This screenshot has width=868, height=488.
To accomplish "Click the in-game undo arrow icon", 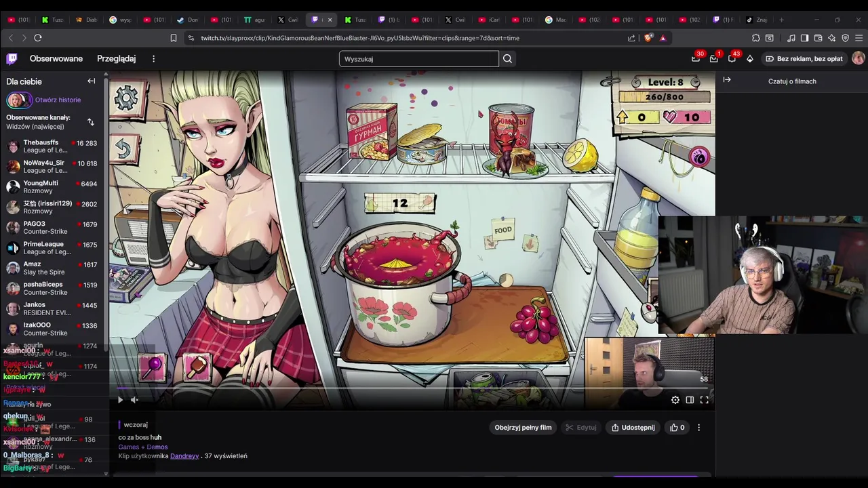I will [x=123, y=148].
